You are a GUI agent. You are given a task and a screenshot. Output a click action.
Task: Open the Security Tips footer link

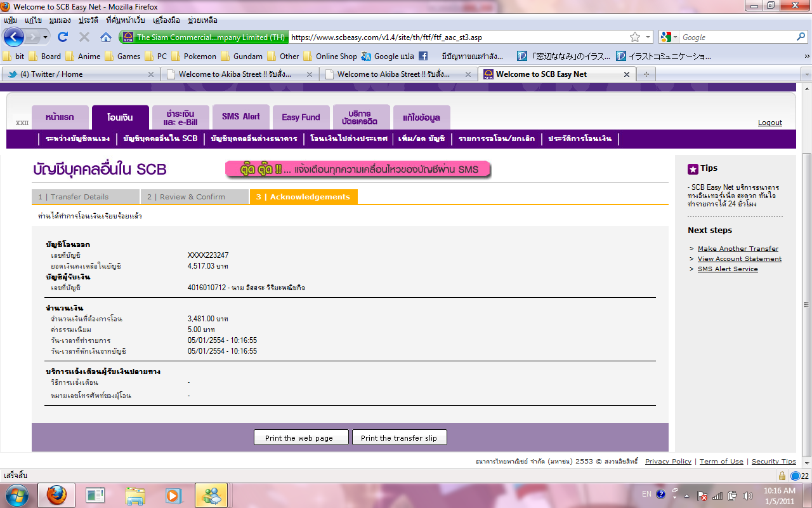[774, 462]
